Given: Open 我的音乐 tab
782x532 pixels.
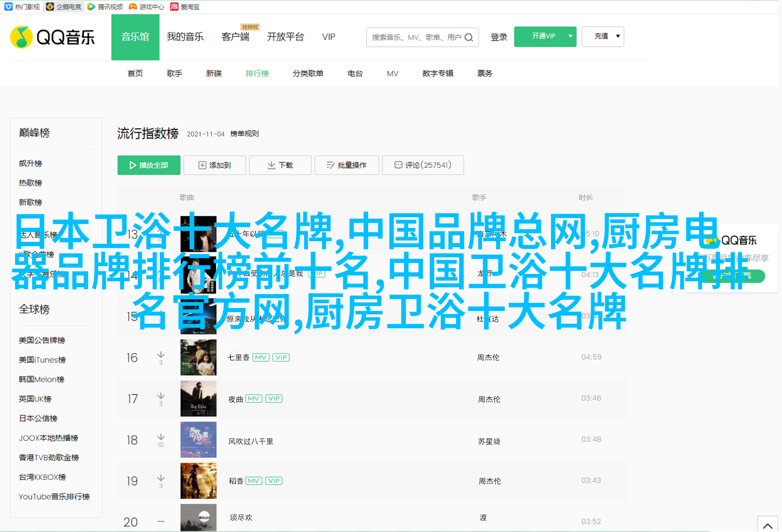Looking at the screenshot, I should point(185,37).
